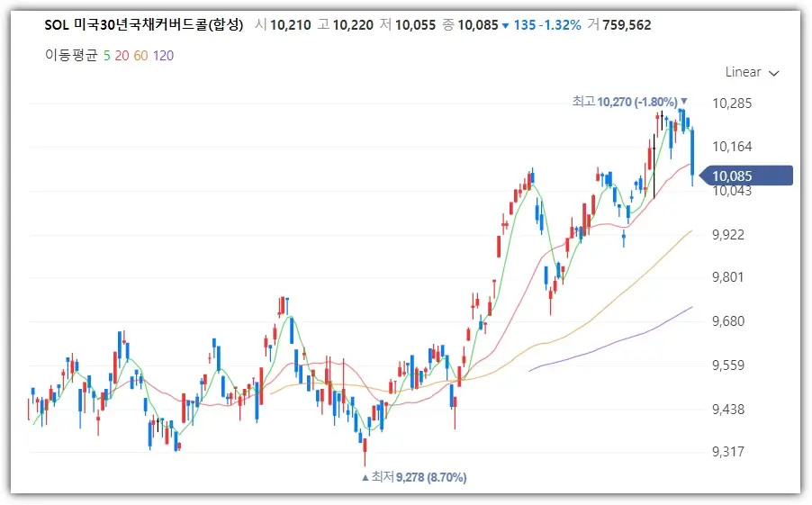Click the blue down arrow before 135
Screen dimensions: 812x505
505,25
